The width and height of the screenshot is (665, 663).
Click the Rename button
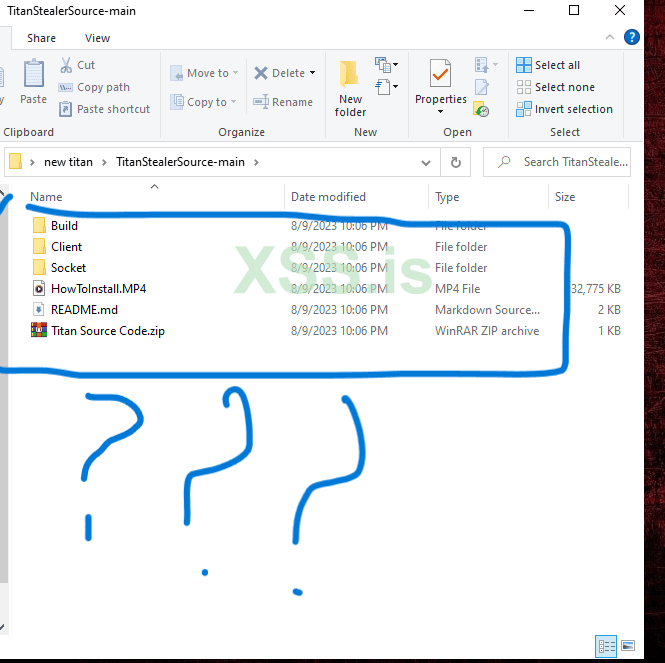tap(283, 102)
